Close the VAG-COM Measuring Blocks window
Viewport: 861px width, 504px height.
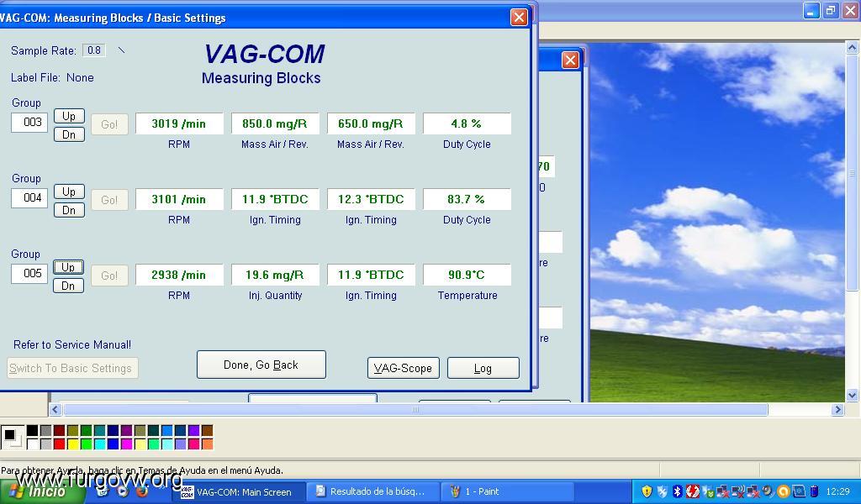tap(519, 17)
